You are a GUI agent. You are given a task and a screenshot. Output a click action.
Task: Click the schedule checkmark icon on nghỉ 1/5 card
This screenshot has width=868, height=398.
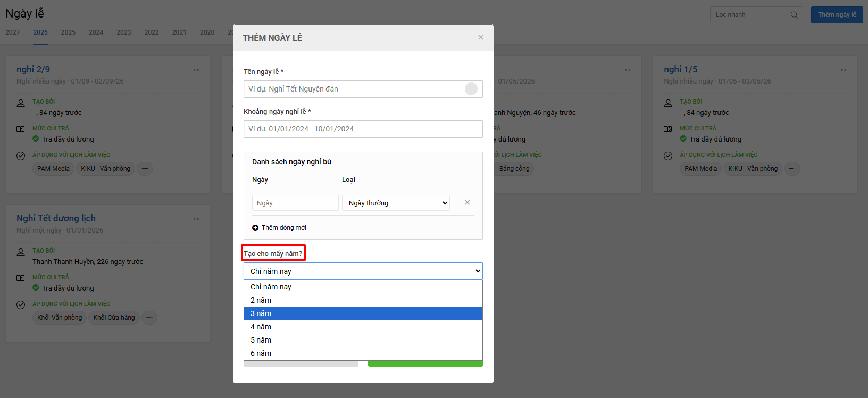[668, 156]
